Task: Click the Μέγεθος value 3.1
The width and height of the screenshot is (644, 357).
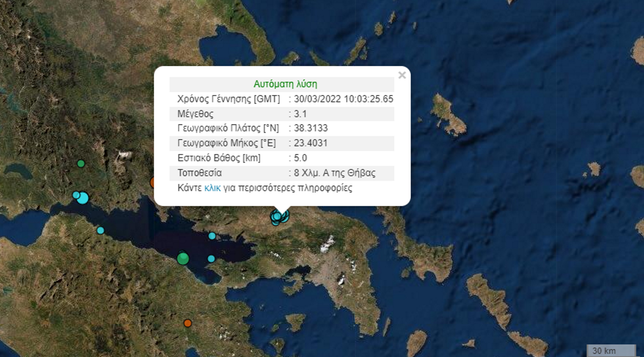Action: [300, 114]
